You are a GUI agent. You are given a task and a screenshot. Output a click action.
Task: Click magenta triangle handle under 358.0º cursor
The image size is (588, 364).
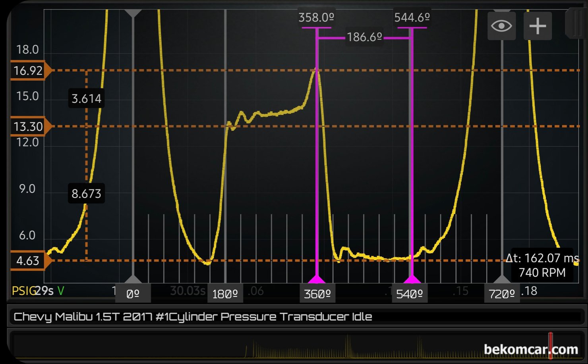[x=317, y=279]
